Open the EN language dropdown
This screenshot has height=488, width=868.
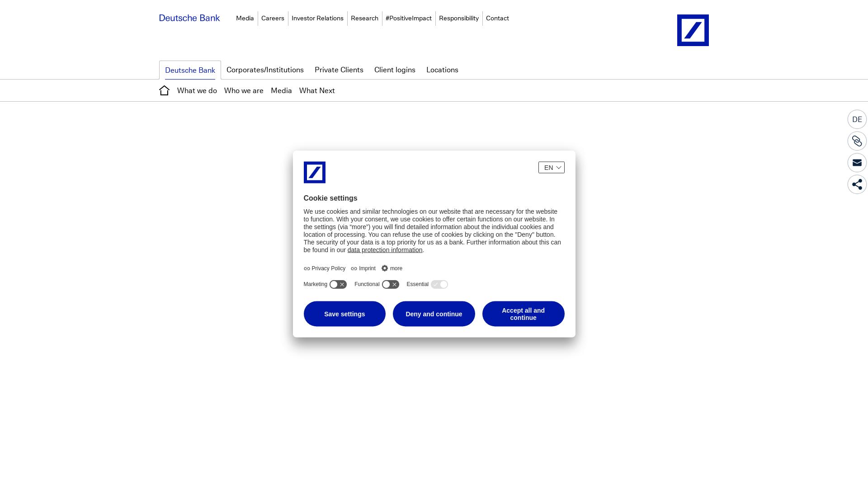coord(551,168)
